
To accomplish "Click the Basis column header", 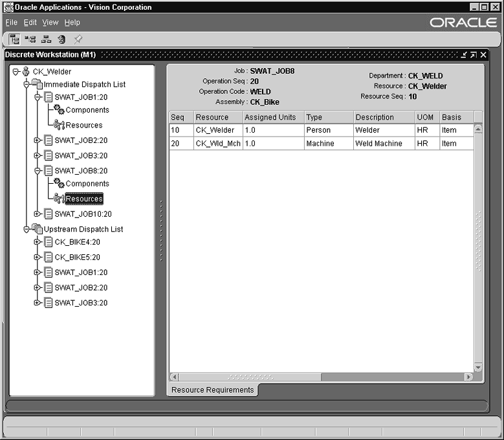I will [456, 117].
